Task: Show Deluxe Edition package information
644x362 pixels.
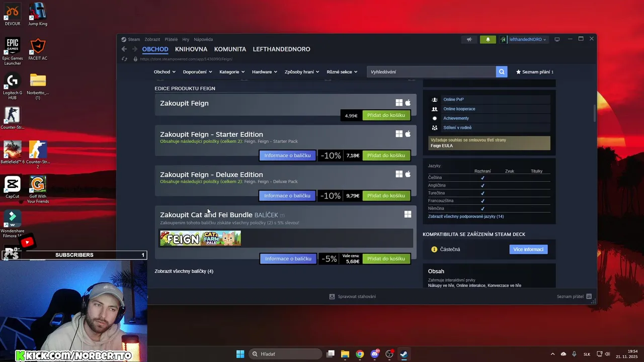Action: (x=287, y=196)
